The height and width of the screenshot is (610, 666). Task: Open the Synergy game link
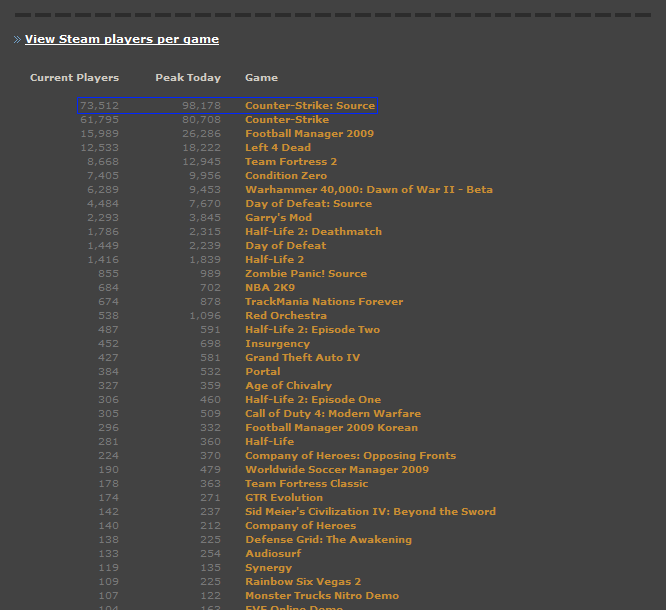tap(269, 568)
